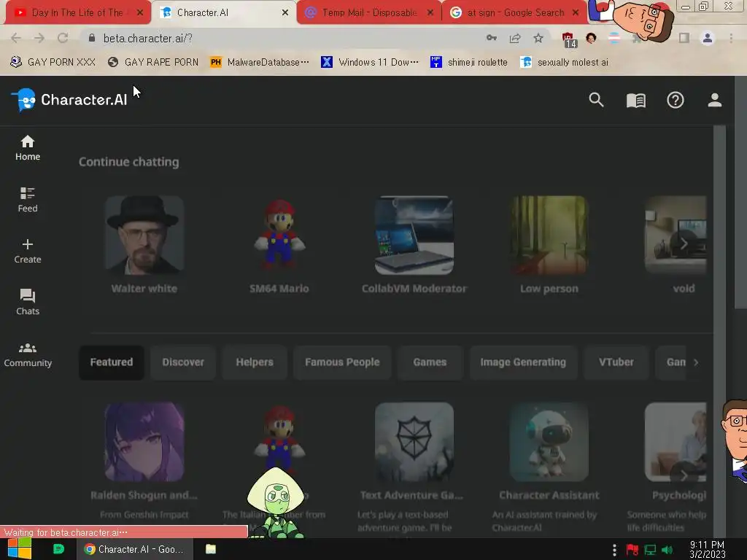The height and width of the screenshot is (560, 747).
Task: Open green chat app on taskbar
Action: 58,549
